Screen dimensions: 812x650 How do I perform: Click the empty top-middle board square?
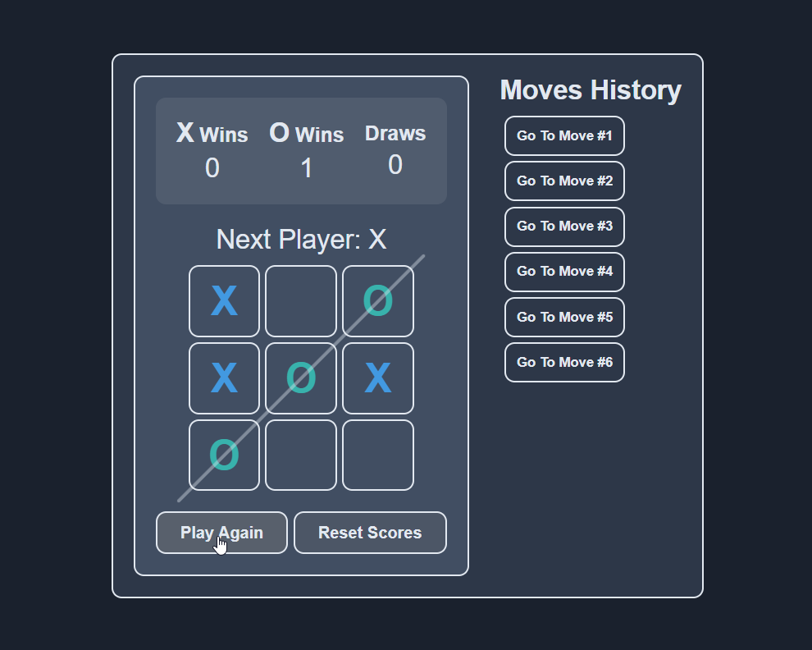pos(301,301)
